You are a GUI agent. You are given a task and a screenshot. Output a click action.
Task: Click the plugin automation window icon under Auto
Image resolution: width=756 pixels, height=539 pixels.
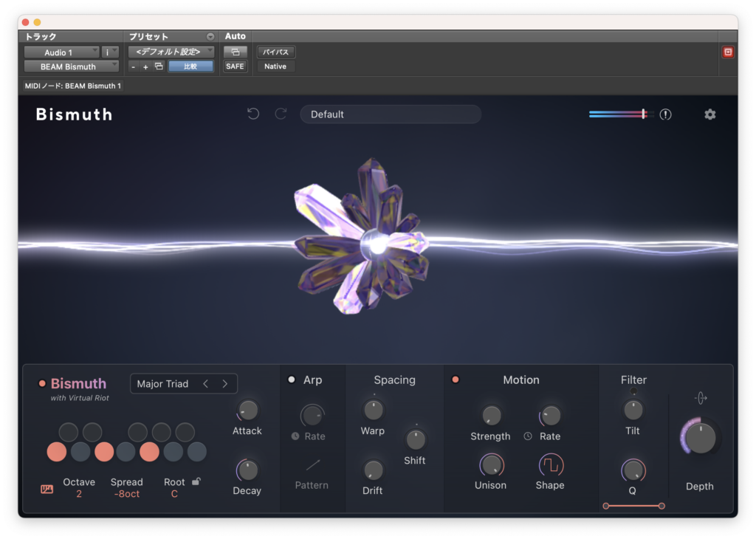pyautogui.click(x=236, y=52)
